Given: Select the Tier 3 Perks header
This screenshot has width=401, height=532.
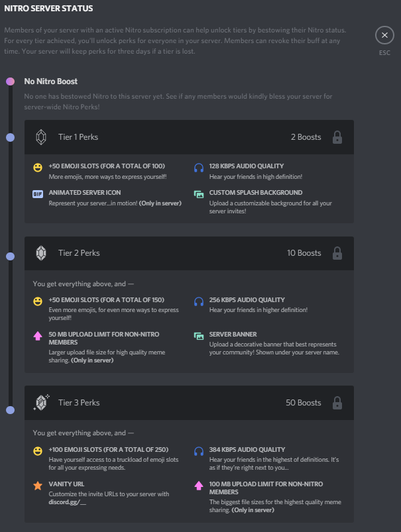Looking at the screenshot, I should click(189, 403).
